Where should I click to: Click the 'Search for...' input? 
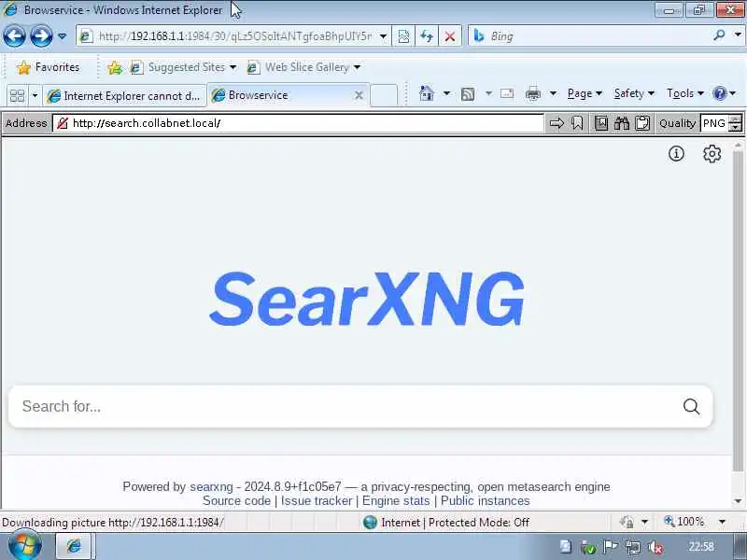[343, 406]
